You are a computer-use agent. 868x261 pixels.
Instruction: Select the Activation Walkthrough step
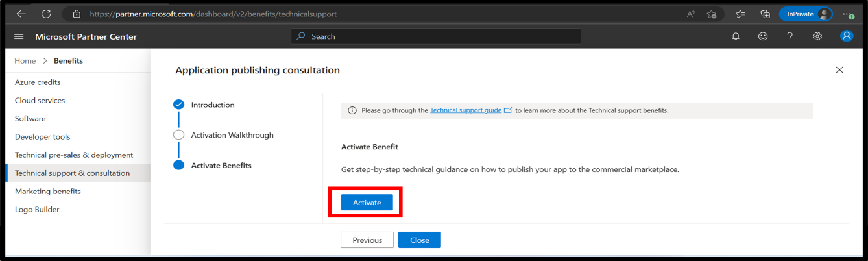pos(232,135)
